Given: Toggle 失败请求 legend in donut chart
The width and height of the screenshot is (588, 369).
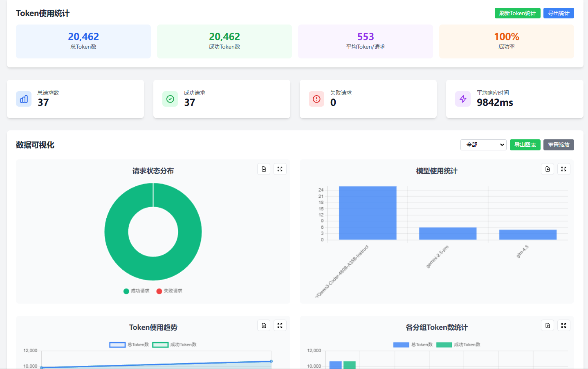Looking at the screenshot, I should (x=169, y=291).
